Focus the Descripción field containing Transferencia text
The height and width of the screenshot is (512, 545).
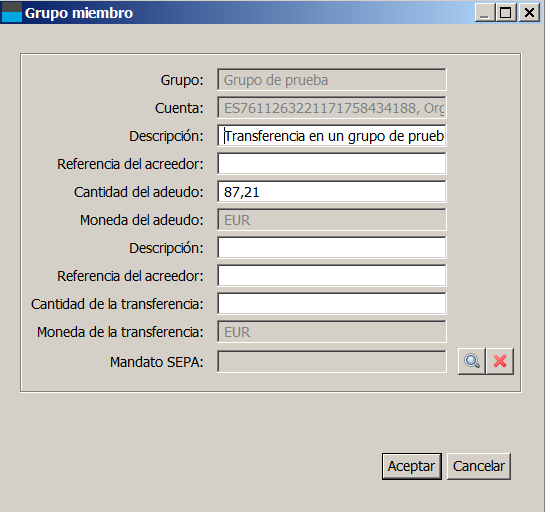pos(332,136)
